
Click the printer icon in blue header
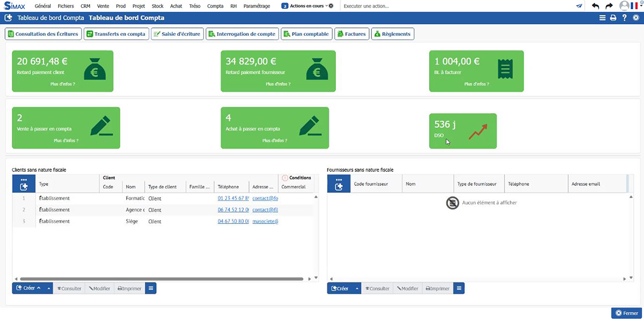(613, 18)
